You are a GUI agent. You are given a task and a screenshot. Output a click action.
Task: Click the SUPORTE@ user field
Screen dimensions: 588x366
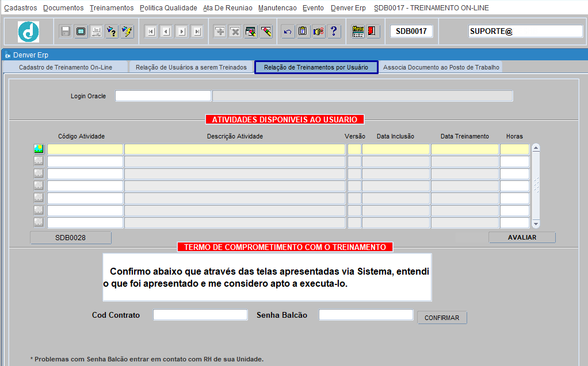pyautogui.click(x=525, y=31)
